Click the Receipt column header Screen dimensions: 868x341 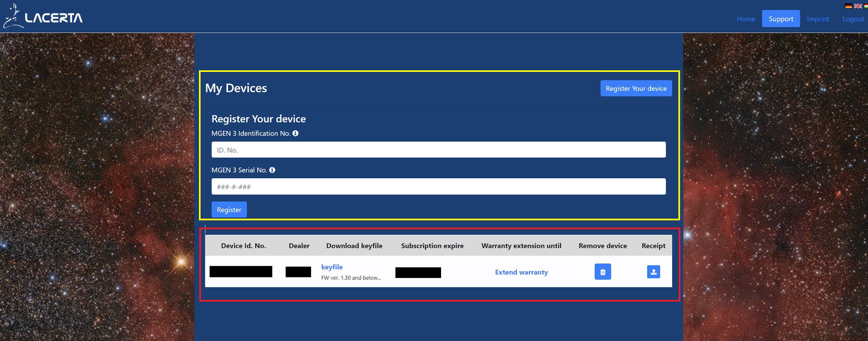[653, 245]
